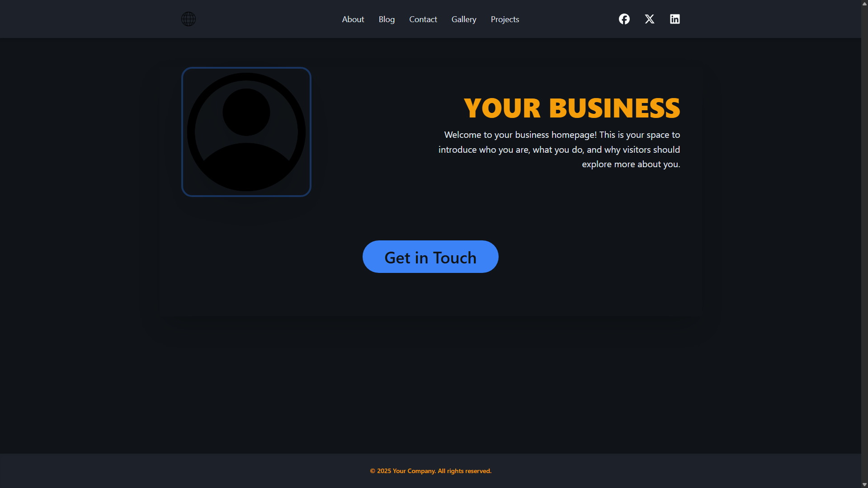
Task: Go to the About page
Action: point(353,19)
